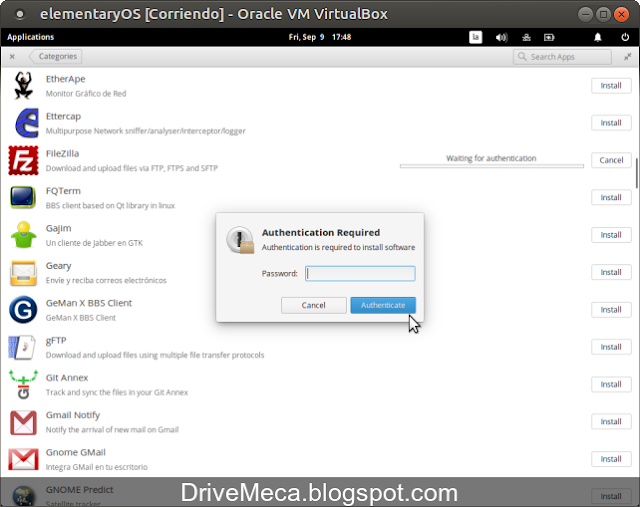Install Geary
Viewport: 640px width, 507px height.
pos(611,272)
